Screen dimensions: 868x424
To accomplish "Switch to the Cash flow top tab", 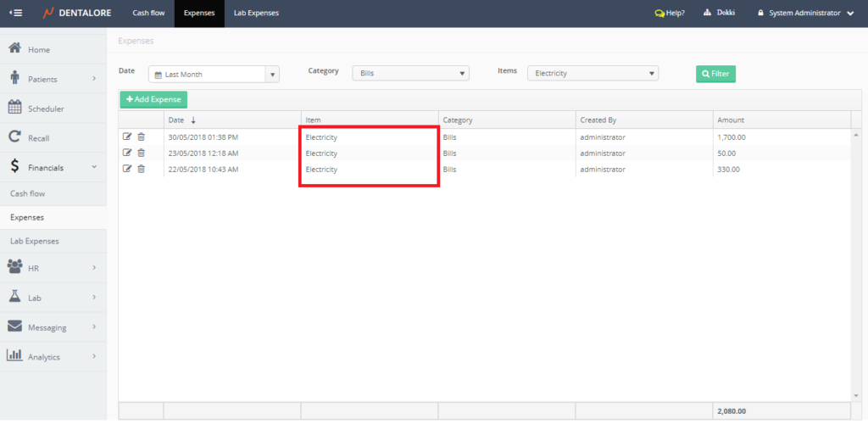I will pyautogui.click(x=147, y=14).
